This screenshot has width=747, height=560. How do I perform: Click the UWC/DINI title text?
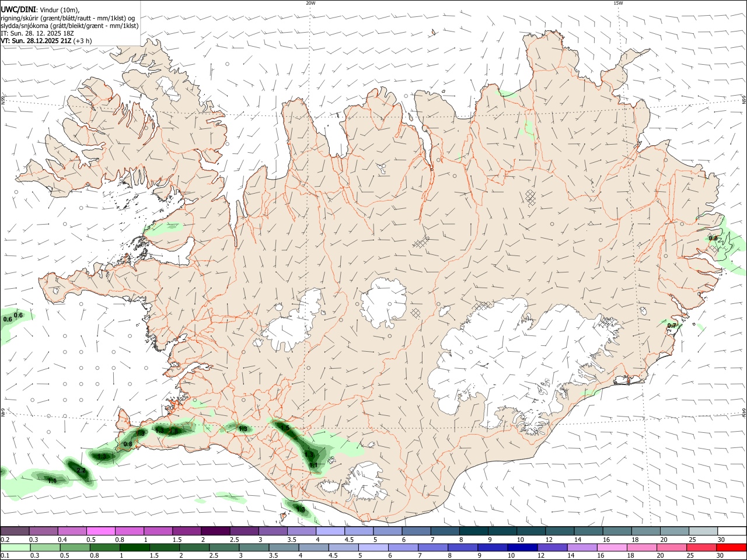[18, 9]
